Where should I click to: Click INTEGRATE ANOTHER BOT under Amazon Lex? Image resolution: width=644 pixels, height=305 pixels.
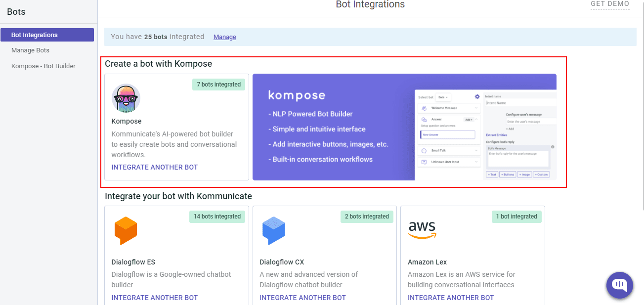click(x=451, y=298)
